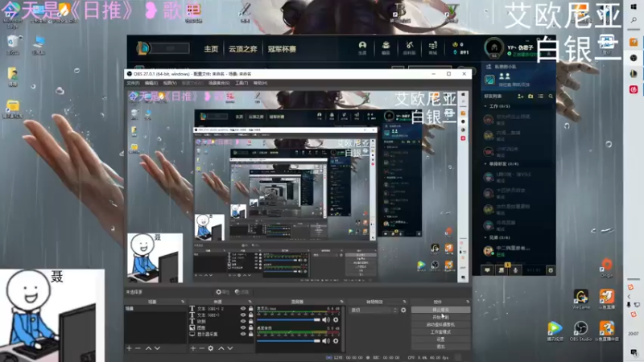Open the 场景集合(S) menu in OBS
This screenshot has width=644, height=362.
click(x=219, y=83)
